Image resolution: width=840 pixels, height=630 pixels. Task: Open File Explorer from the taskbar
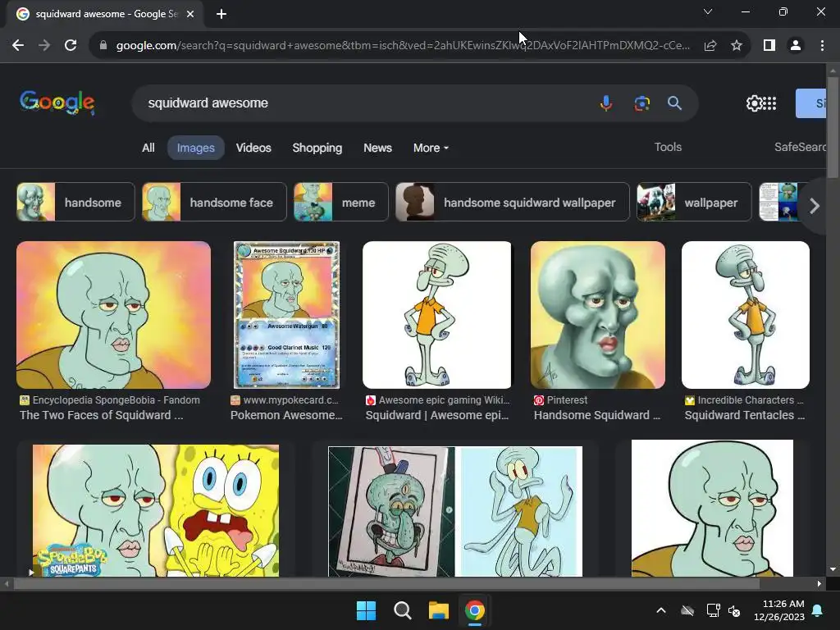[x=438, y=610]
